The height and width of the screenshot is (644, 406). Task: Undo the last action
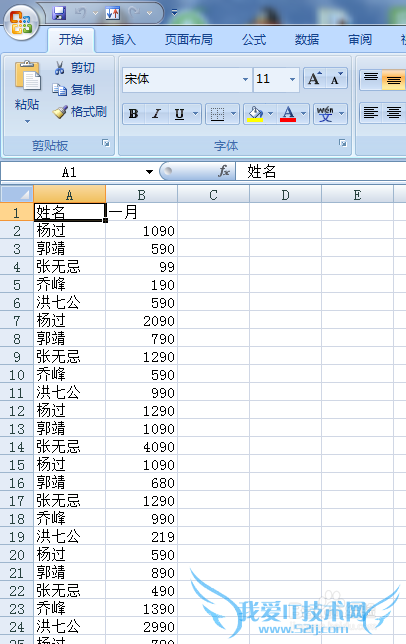point(80,13)
